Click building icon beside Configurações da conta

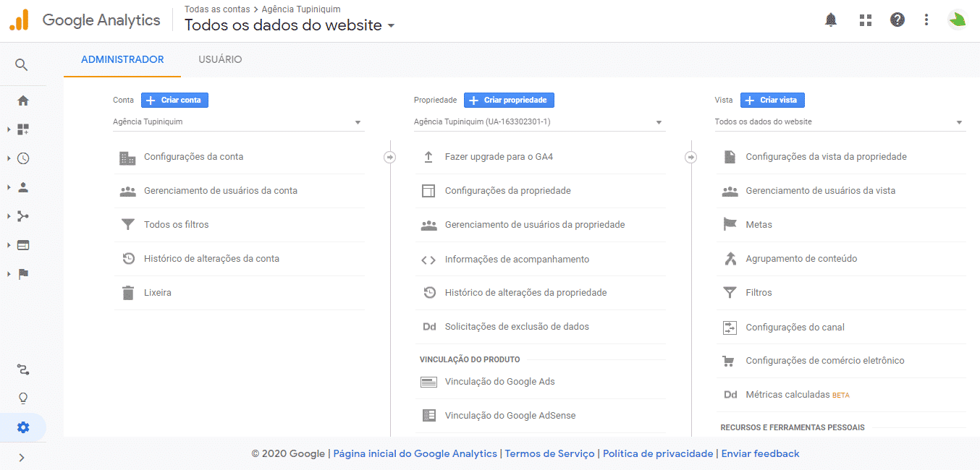click(x=127, y=158)
